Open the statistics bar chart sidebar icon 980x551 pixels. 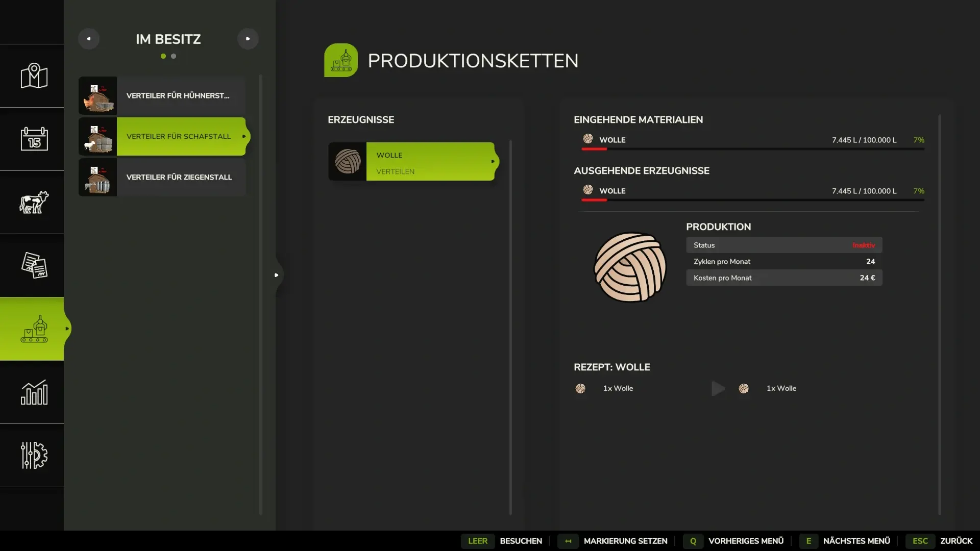(34, 392)
